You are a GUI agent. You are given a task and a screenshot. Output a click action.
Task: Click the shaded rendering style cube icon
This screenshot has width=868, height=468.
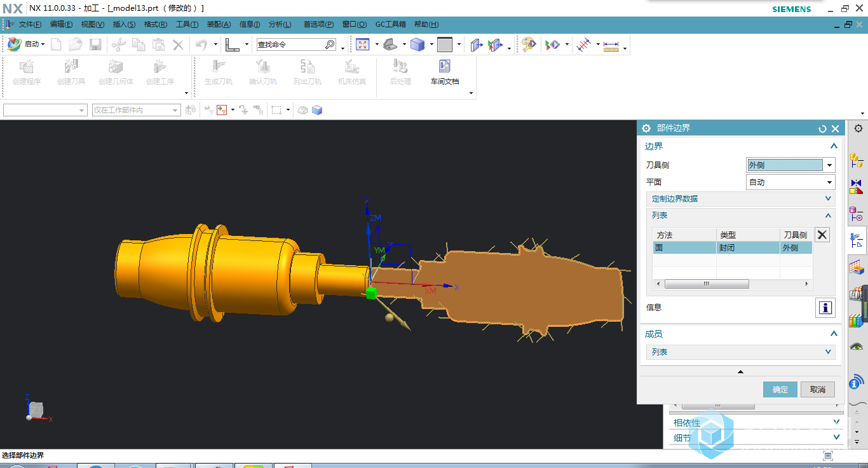pos(417,45)
